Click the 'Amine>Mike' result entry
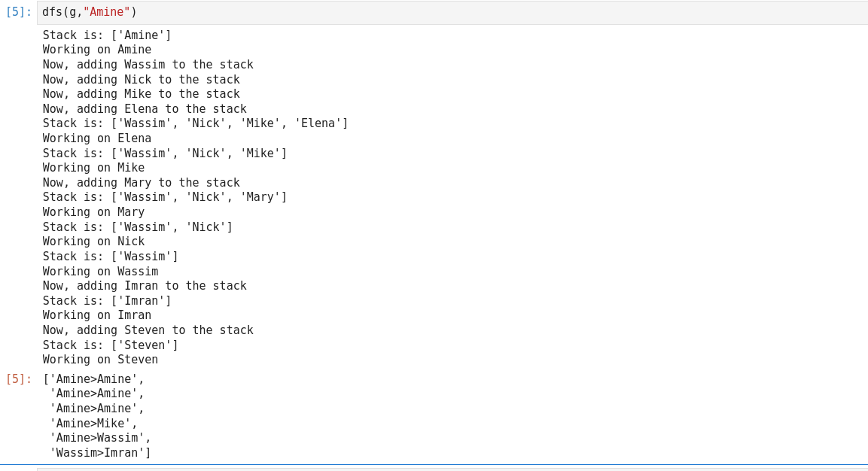This screenshot has width=868, height=471. pos(93,424)
